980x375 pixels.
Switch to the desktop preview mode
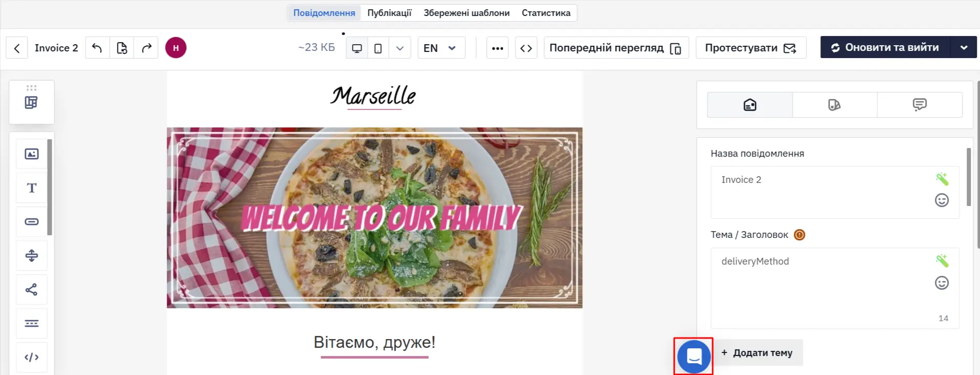(x=357, y=48)
